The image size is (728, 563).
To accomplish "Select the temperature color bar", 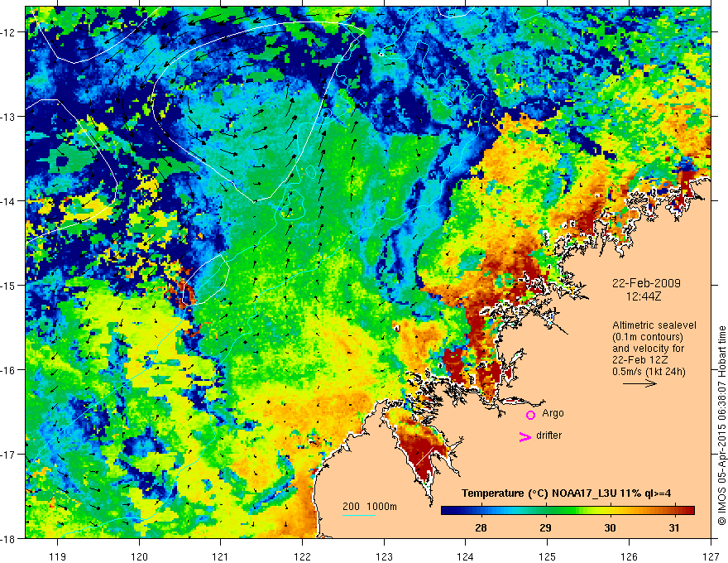I will pos(568,511).
